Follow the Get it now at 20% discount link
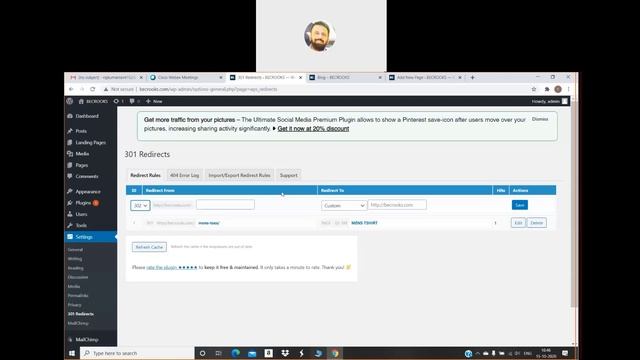640x360 pixels. click(x=313, y=129)
